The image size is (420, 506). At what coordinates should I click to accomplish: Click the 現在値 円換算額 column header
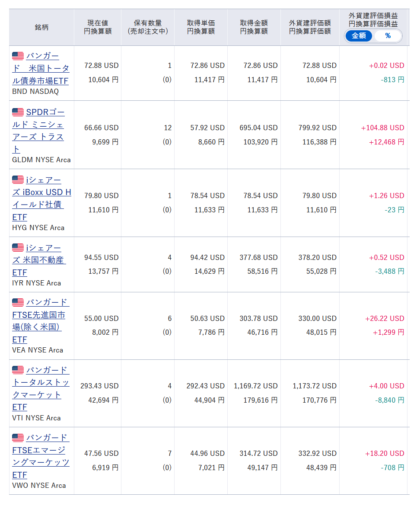click(x=98, y=27)
